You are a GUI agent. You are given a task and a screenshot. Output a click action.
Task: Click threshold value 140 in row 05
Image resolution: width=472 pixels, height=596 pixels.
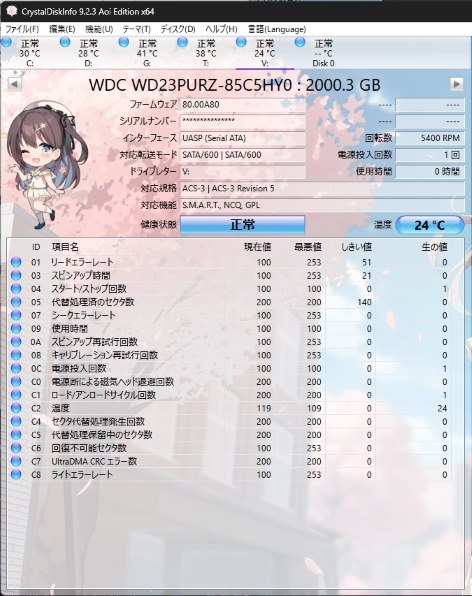point(364,302)
